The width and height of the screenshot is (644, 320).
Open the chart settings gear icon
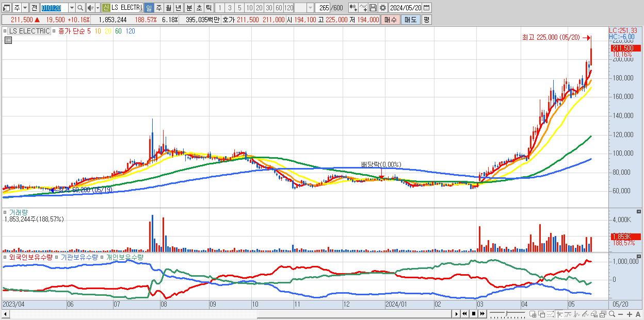[x=382, y=8]
